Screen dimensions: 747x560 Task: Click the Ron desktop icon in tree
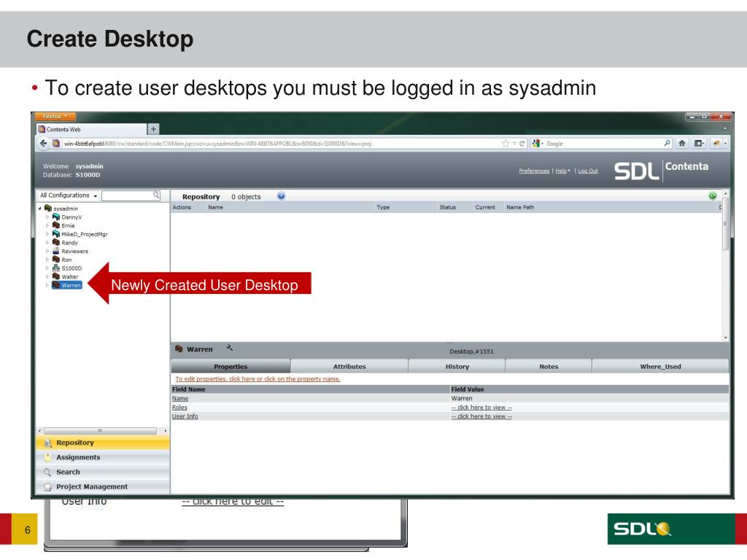[x=55, y=260]
